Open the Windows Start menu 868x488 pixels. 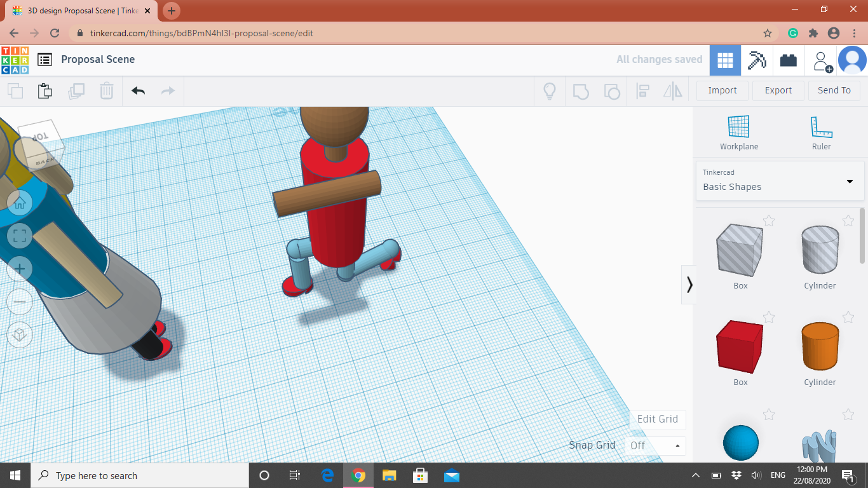click(15, 475)
